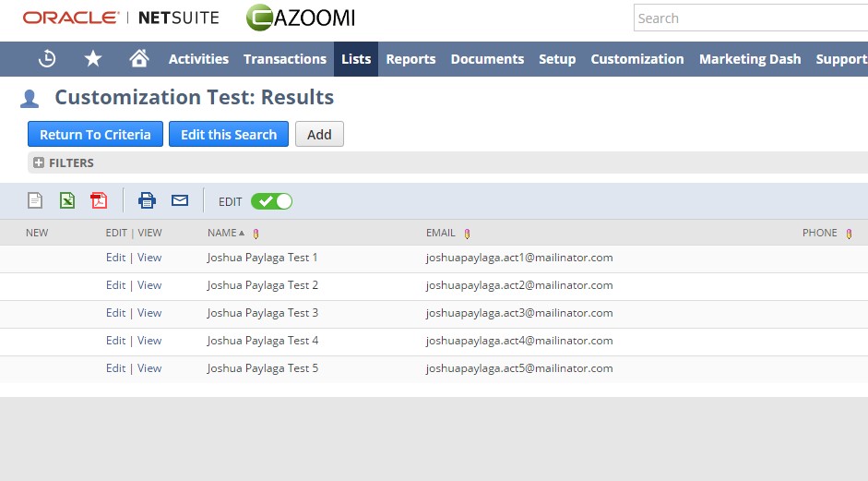
Task: Sort by the EMAIL column header
Action: (x=441, y=233)
